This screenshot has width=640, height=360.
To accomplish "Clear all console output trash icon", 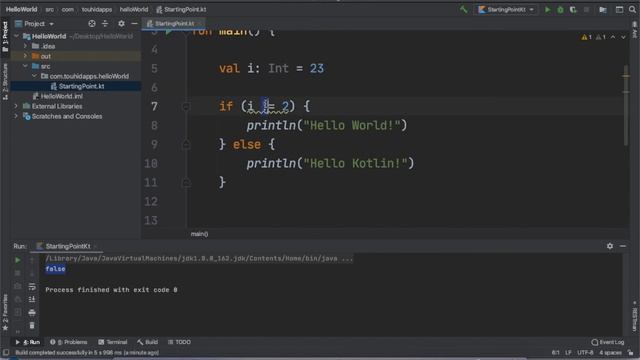I will pos(32,326).
